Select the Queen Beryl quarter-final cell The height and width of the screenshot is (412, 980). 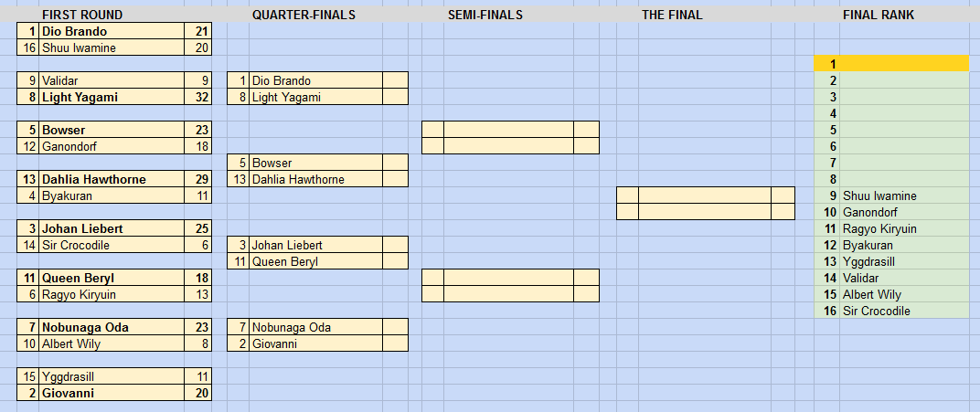315,261
